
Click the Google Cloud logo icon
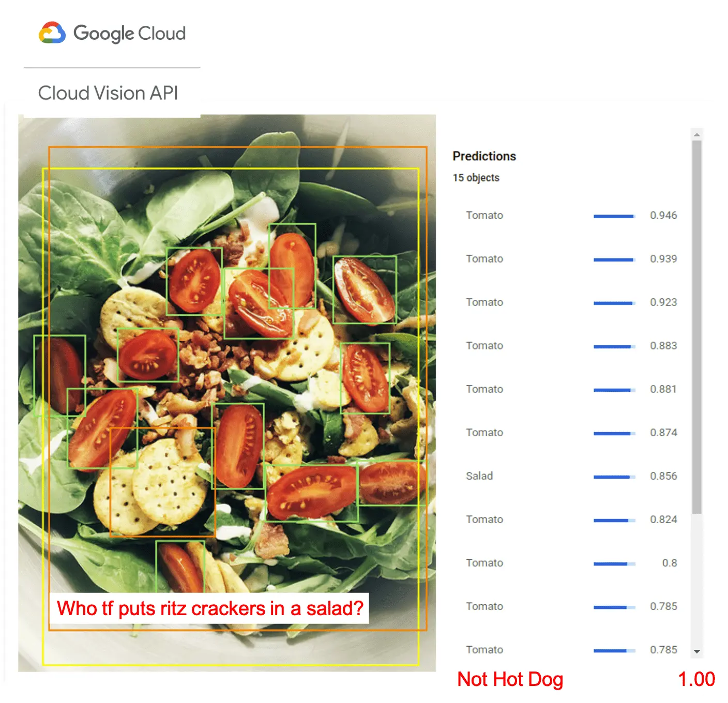tap(52, 33)
